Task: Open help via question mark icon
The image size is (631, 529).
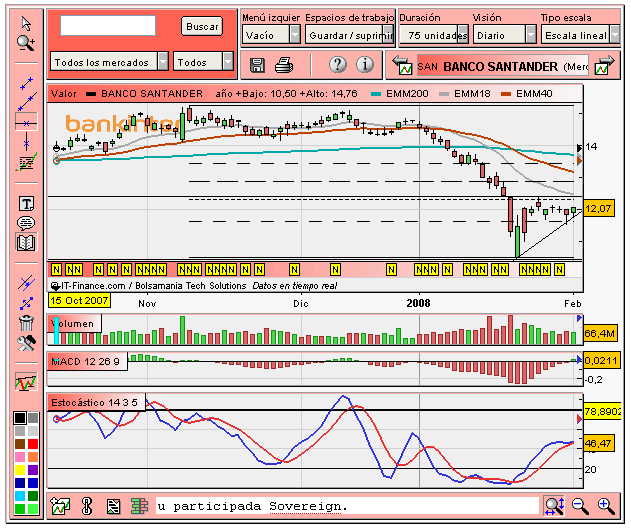Action: [338, 64]
